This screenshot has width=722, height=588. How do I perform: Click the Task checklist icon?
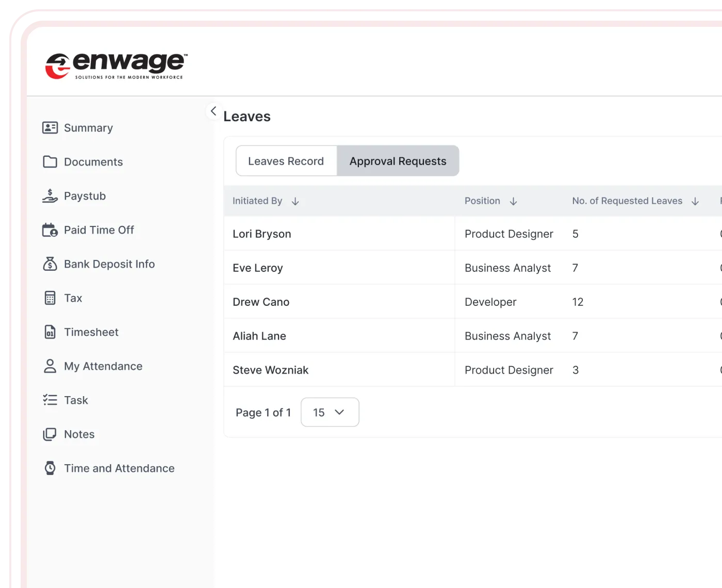[50, 400]
